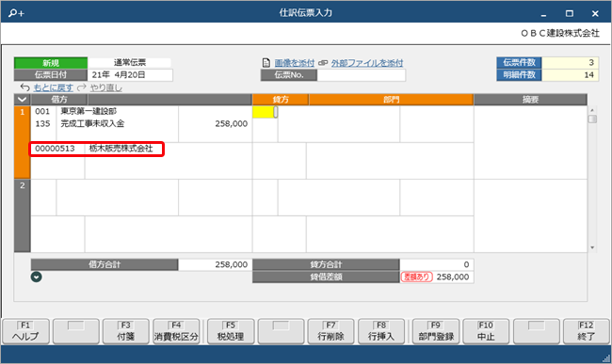The width and height of the screenshot is (612, 364).
Task: Select row number 1 marker
Action: pos(23,142)
